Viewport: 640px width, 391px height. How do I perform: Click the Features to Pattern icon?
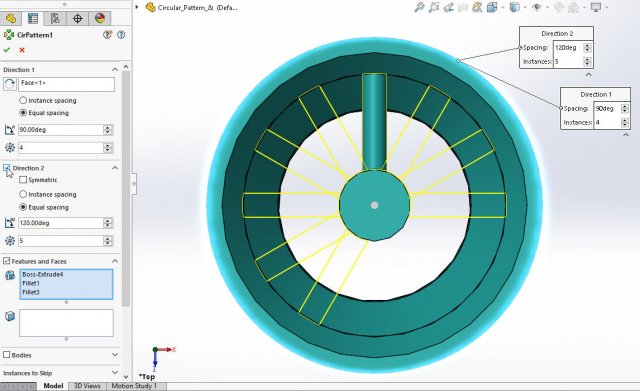click(10, 275)
